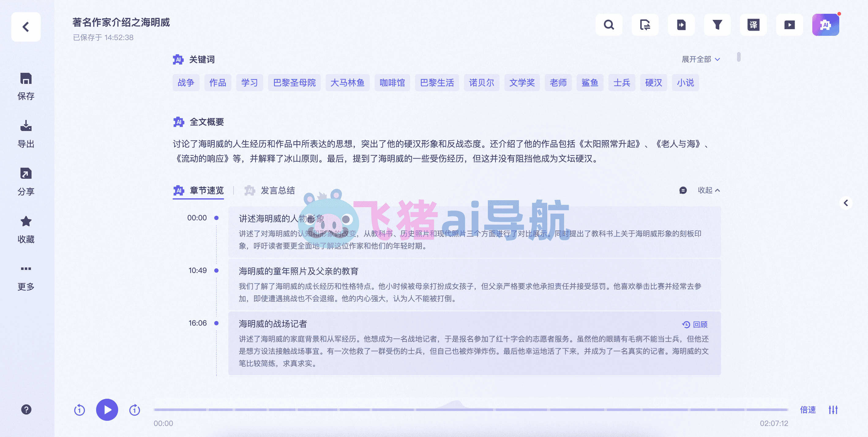Click the 导出 export icon
Viewport: 868px width, 437px height.
tap(26, 126)
